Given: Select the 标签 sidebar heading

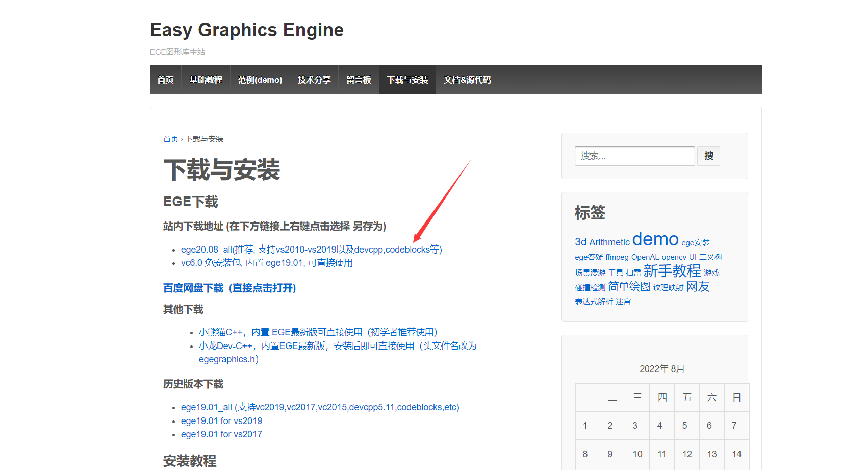Looking at the screenshot, I should [590, 213].
